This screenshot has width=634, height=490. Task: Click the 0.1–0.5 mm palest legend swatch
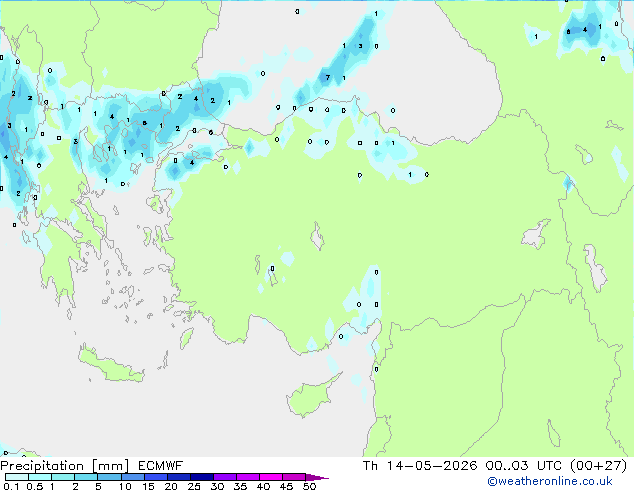(17, 477)
